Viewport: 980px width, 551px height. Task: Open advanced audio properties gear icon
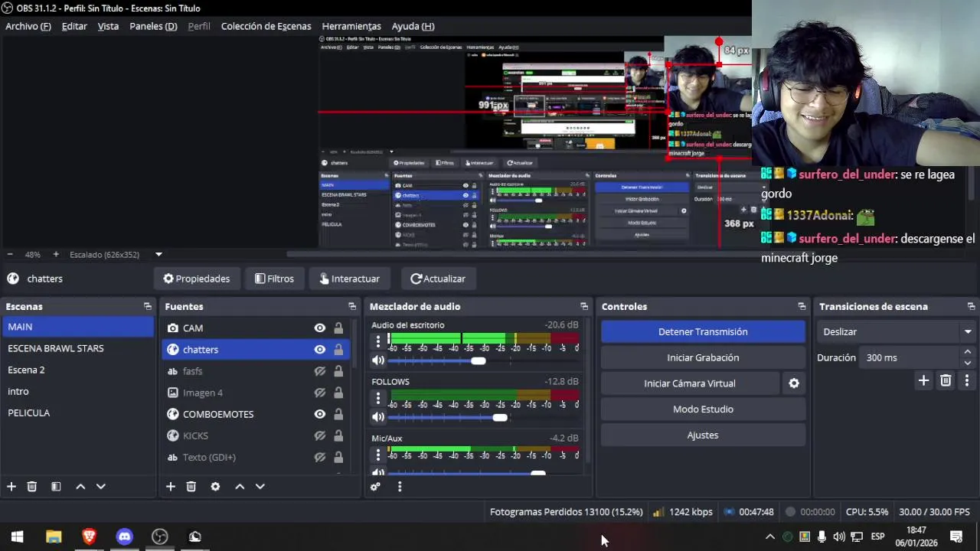[x=375, y=487]
